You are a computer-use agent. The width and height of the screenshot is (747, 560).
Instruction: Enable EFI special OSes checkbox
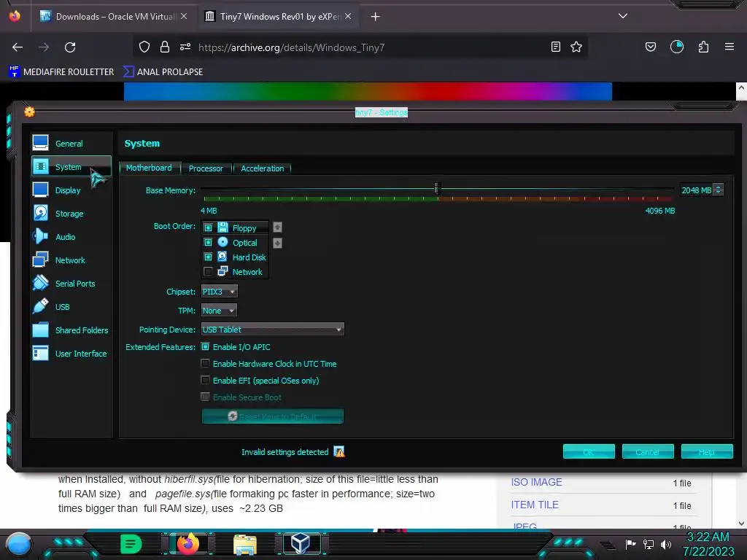pyautogui.click(x=205, y=380)
